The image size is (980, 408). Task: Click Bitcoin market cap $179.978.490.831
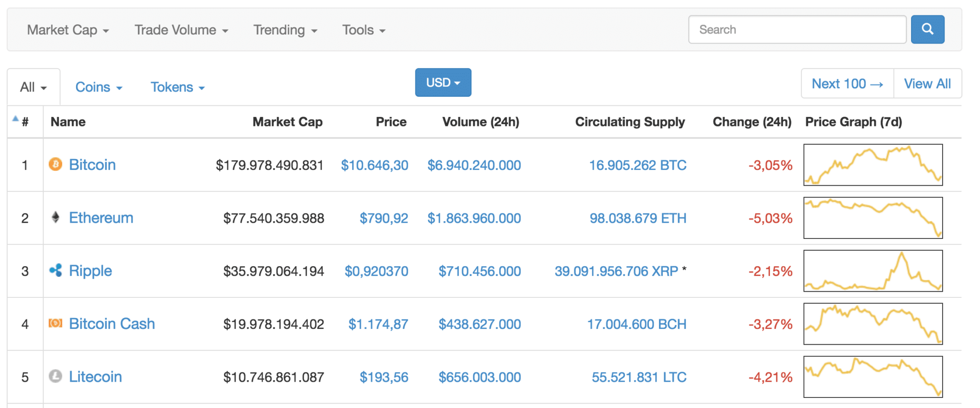click(269, 165)
